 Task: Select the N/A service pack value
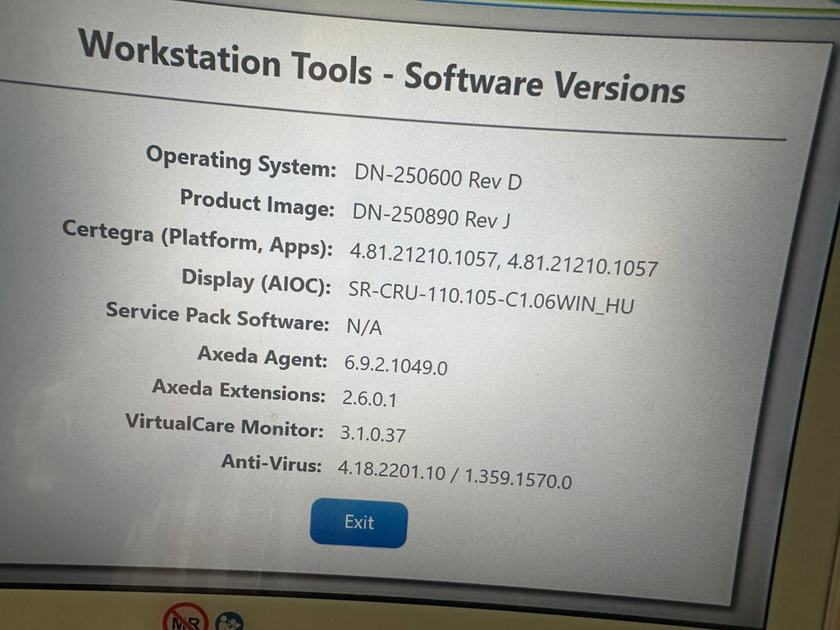[x=364, y=326]
